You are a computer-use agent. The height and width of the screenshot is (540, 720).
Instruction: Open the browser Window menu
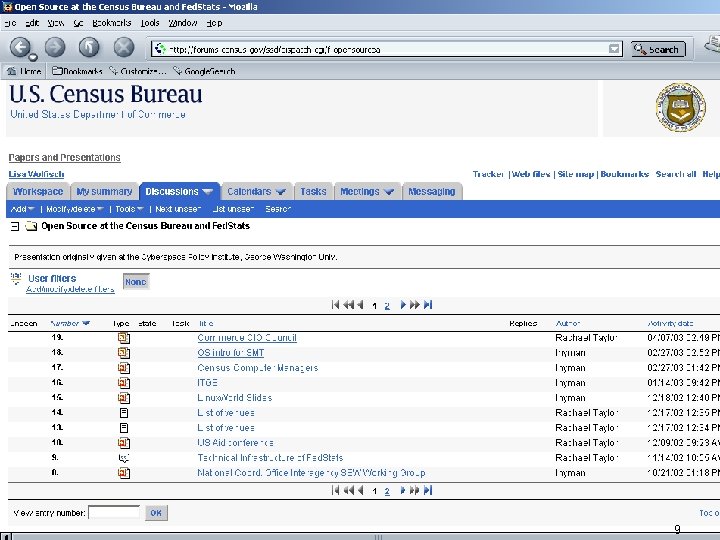click(x=183, y=23)
